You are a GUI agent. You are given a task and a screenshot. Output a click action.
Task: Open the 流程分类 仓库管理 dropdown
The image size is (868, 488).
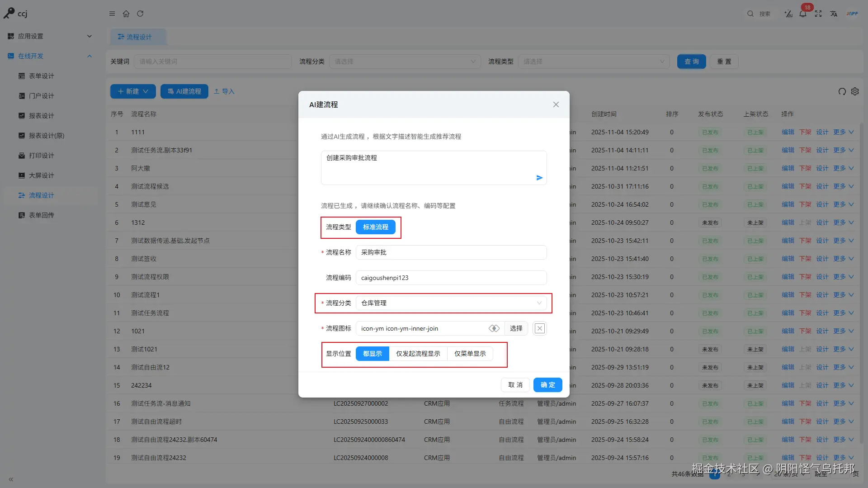pos(451,303)
